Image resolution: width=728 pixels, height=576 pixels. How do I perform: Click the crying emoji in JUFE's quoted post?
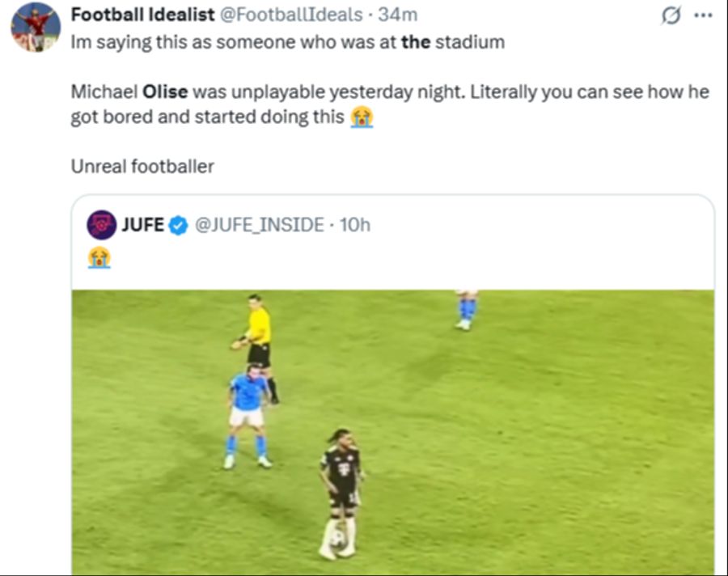click(99, 258)
